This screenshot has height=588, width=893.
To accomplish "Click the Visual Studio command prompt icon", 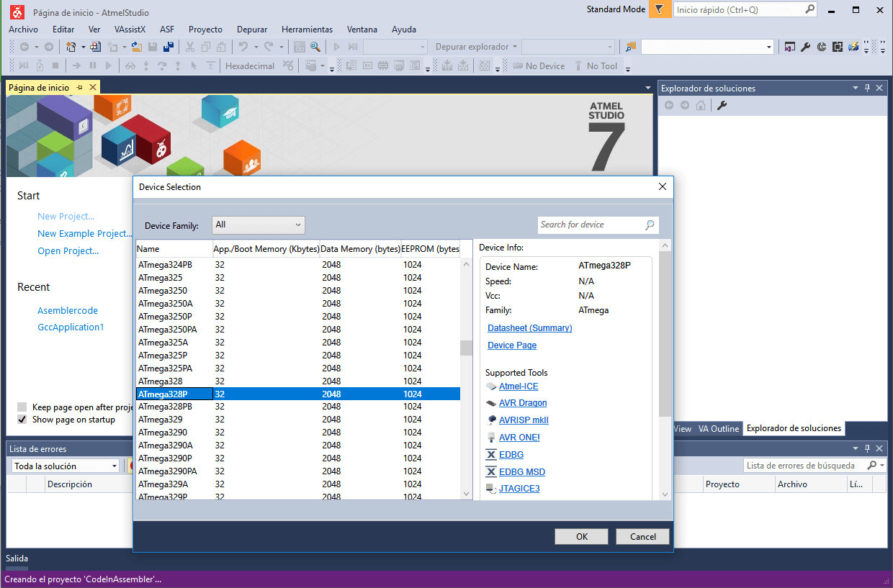I will pyautogui.click(x=790, y=47).
